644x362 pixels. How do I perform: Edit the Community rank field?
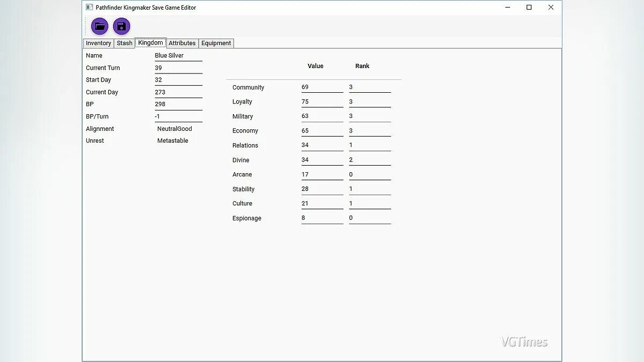coord(370,87)
